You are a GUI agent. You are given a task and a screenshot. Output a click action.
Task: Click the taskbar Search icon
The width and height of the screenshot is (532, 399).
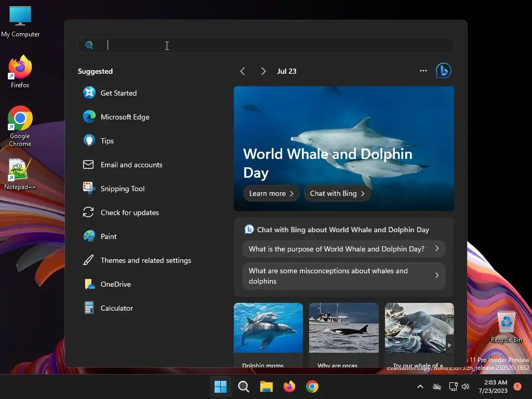click(243, 387)
